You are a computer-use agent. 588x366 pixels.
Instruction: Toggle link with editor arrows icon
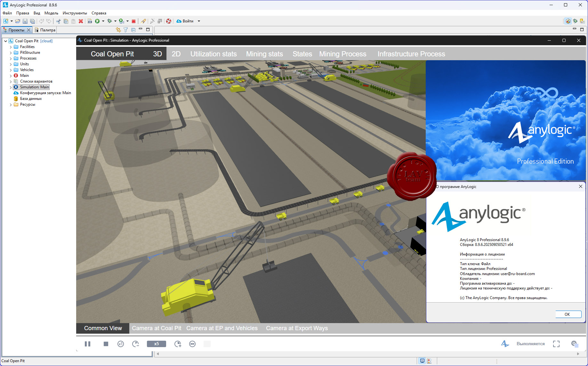click(x=118, y=30)
